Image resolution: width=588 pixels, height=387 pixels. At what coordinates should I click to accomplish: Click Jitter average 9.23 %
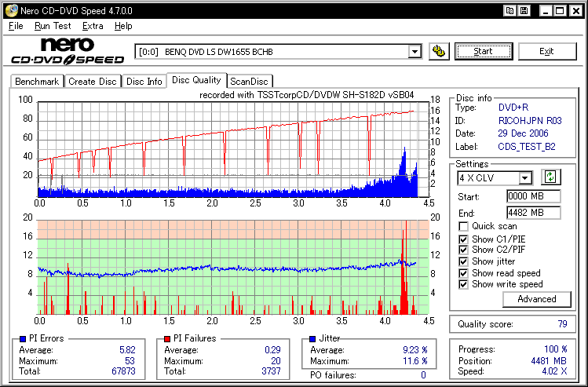click(415, 350)
